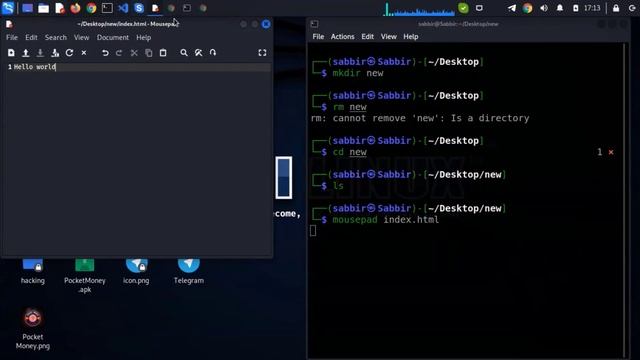Lock the screen with the padlock icon
Screen dimensions: 640x360
pos(616,8)
